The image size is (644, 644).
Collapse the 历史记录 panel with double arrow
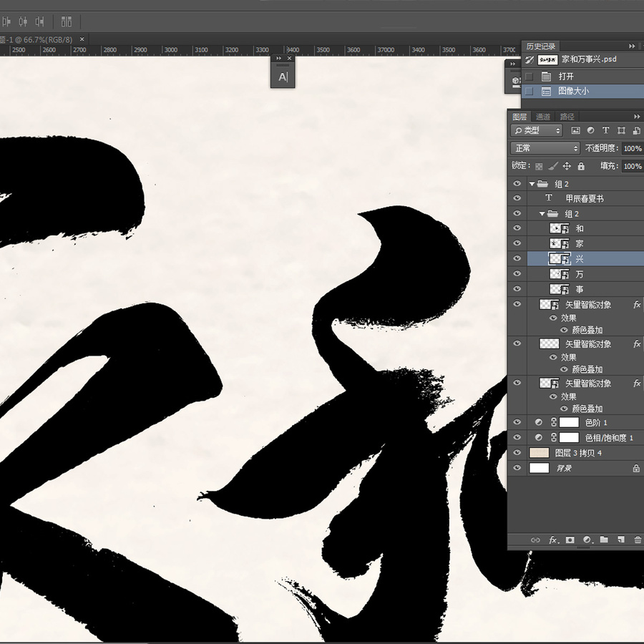coord(632,46)
